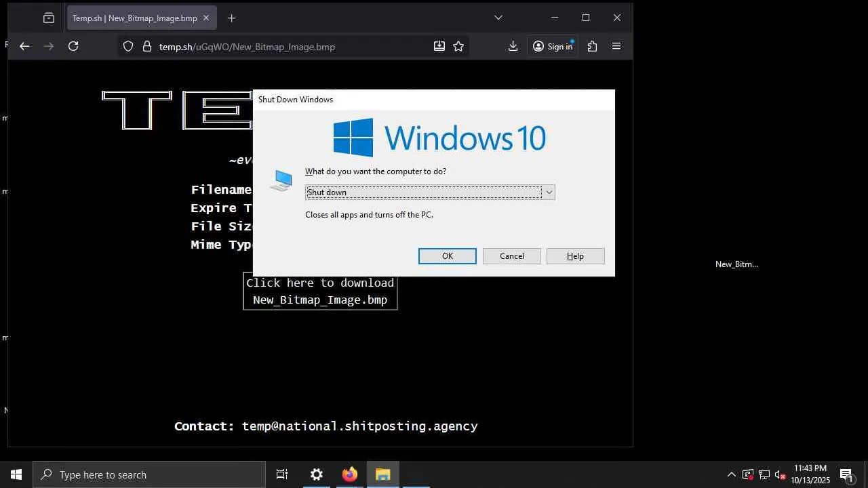Open a new Firefox tab
This screenshot has width=868, height=488.
tap(232, 18)
